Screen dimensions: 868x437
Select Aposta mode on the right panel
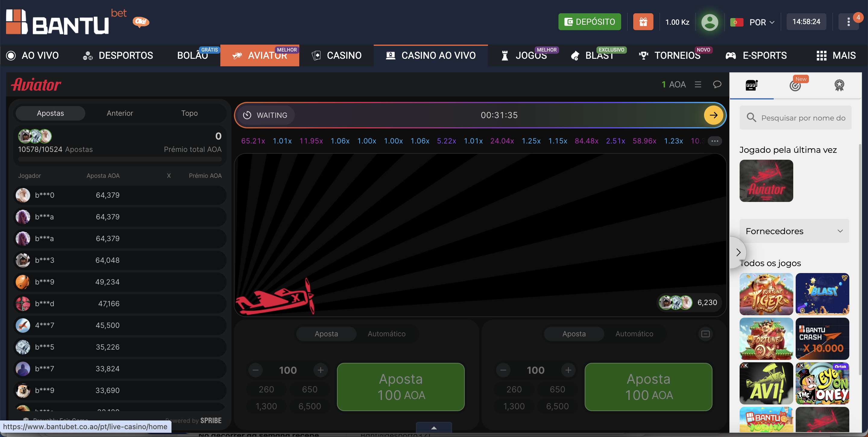(x=574, y=334)
